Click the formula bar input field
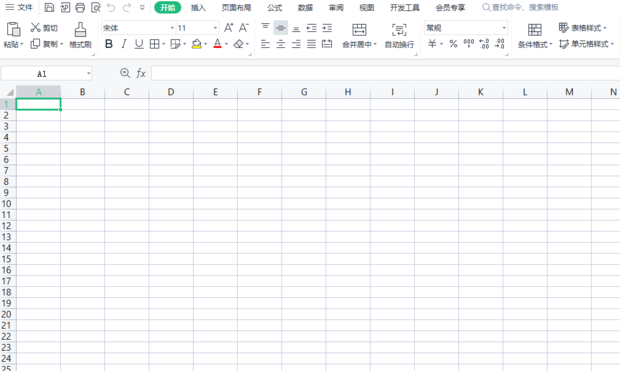 click(x=386, y=74)
